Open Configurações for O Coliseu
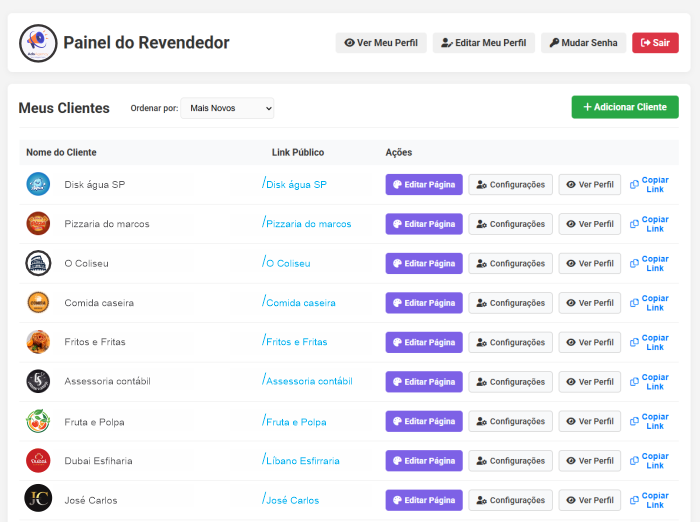Screen dimensions: 700x522 tap(511, 263)
